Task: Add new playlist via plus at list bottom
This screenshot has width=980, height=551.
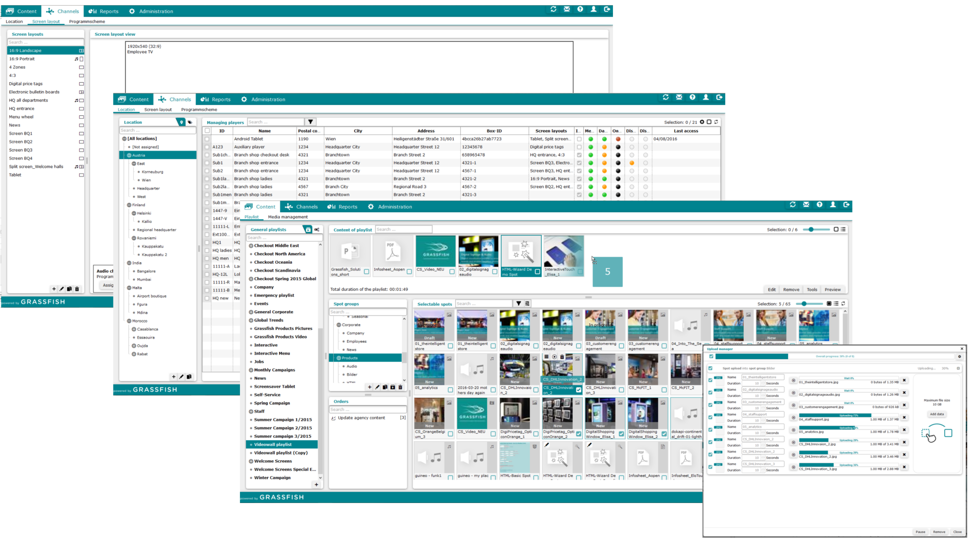Action: [x=316, y=485]
